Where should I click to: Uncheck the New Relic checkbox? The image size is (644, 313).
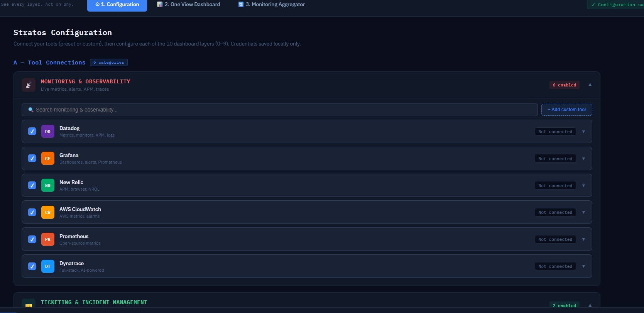click(x=32, y=186)
